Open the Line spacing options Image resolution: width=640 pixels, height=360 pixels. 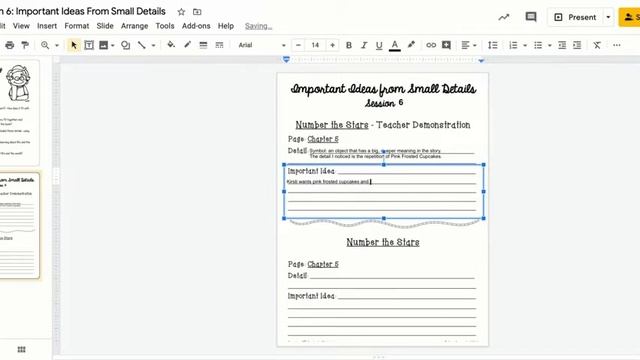tap(493, 45)
